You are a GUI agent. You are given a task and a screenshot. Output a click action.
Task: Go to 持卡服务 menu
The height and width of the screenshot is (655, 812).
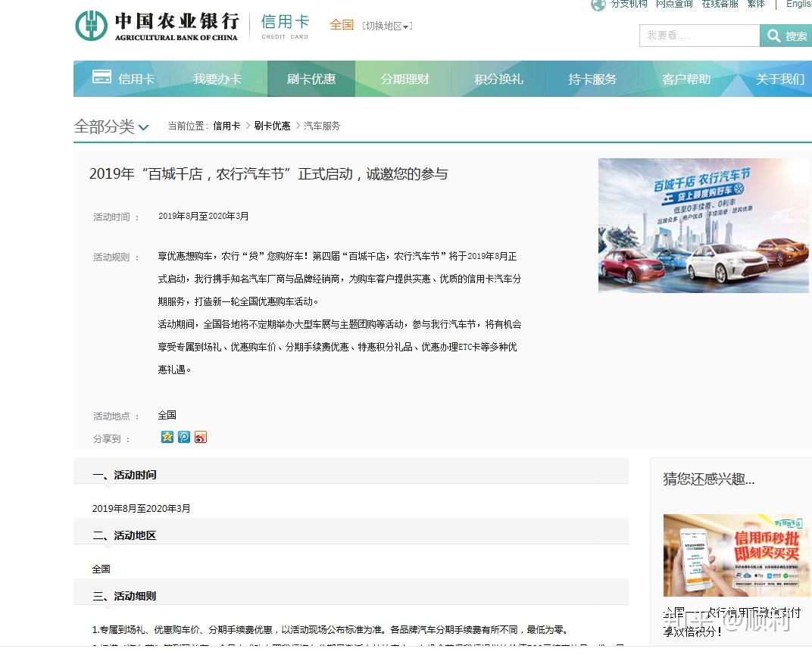(592, 79)
